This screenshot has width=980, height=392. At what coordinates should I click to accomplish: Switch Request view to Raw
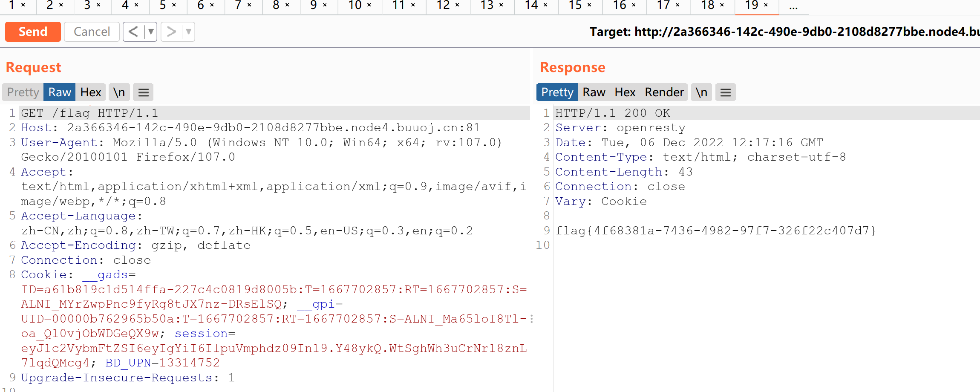click(60, 92)
